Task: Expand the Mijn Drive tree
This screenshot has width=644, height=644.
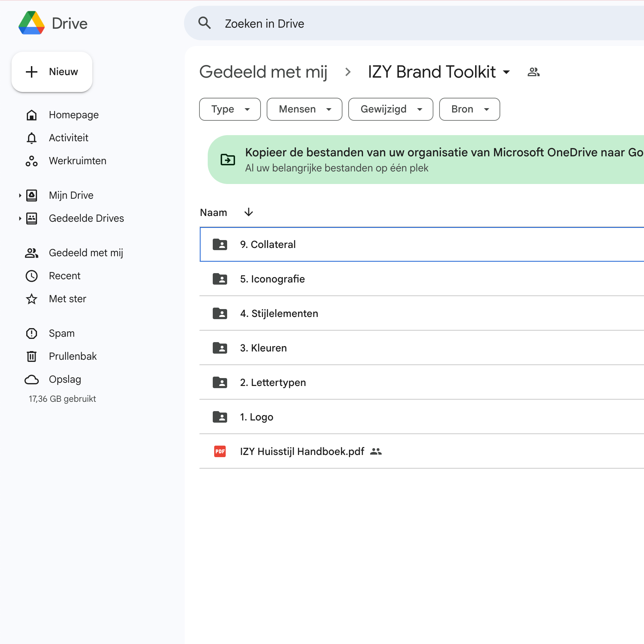Action: [x=20, y=195]
